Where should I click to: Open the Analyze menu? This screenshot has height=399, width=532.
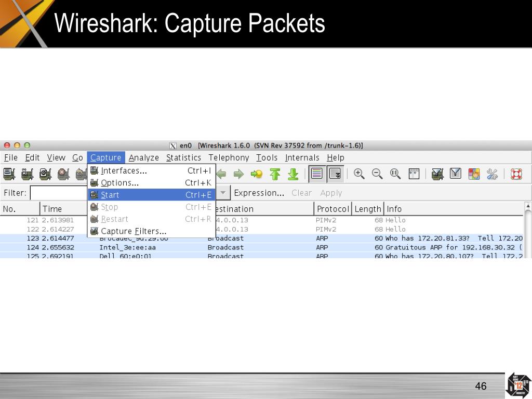(144, 158)
